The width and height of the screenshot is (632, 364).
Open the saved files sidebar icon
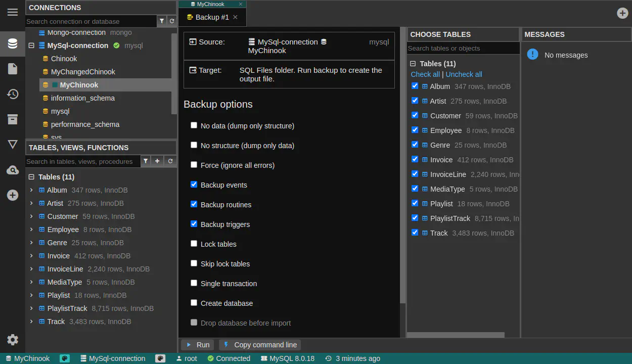pos(13,69)
